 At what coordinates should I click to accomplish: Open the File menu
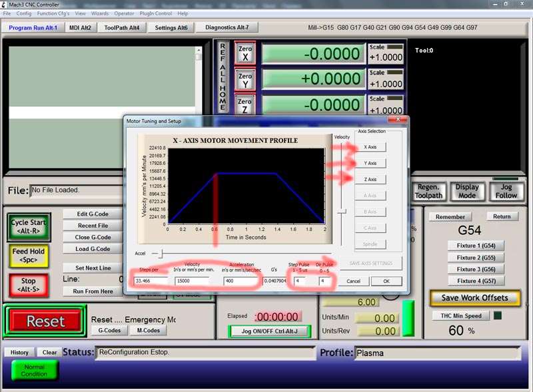click(x=7, y=13)
